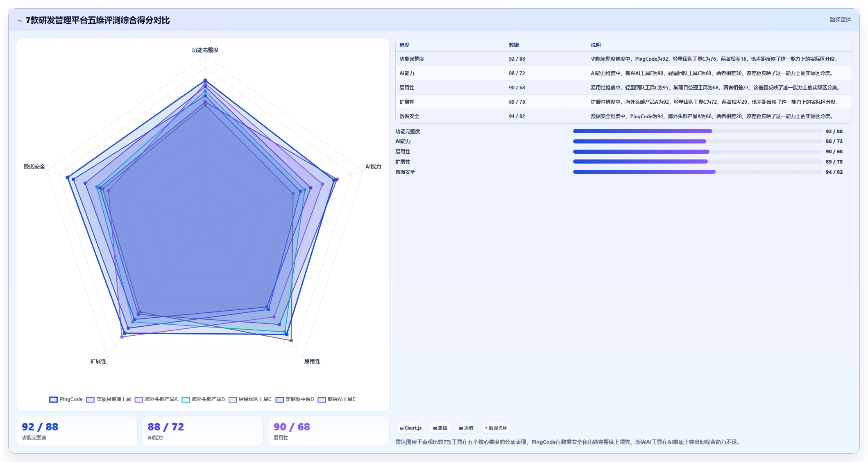Click the 功能完整度 radar axis label
Screen dimensions: 868x462
click(x=205, y=50)
